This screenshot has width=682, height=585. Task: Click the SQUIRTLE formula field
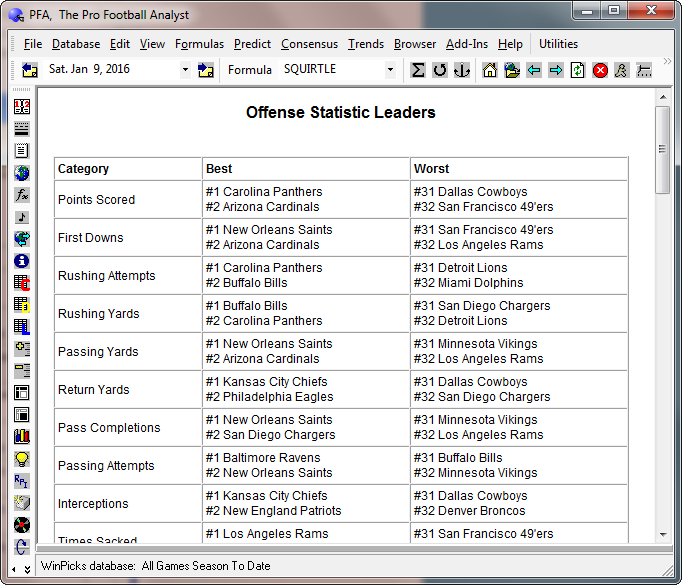click(333, 70)
